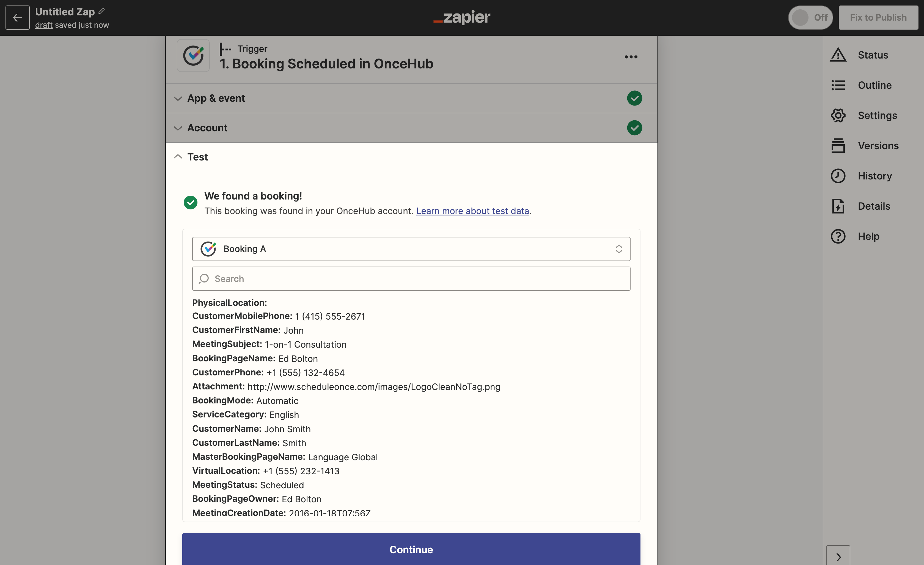Click the CustomerLastName value Smith

coord(294,443)
